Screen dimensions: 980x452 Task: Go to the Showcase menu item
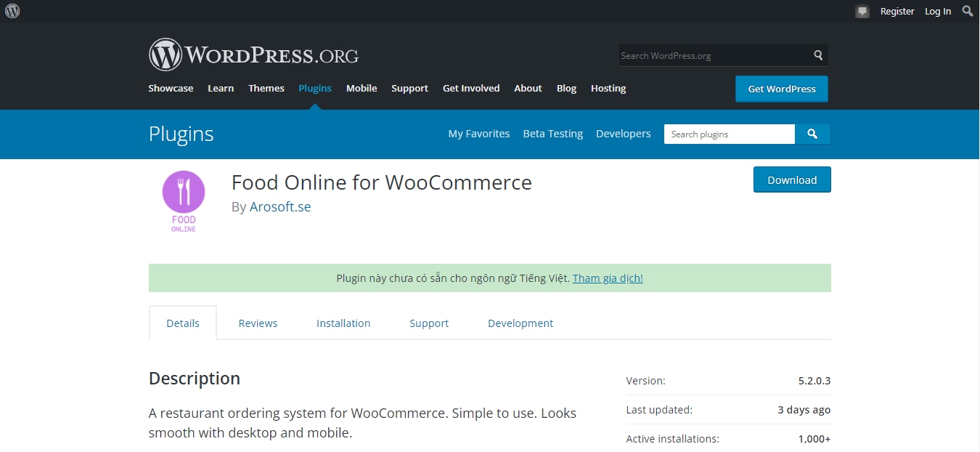point(171,88)
